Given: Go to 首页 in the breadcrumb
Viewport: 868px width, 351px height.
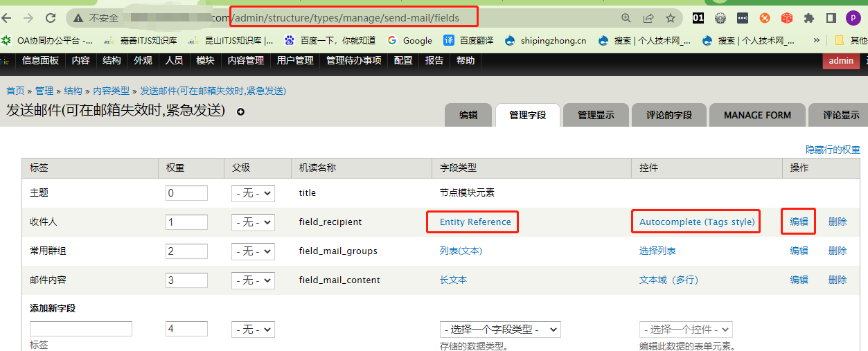Looking at the screenshot, I should click(x=15, y=91).
